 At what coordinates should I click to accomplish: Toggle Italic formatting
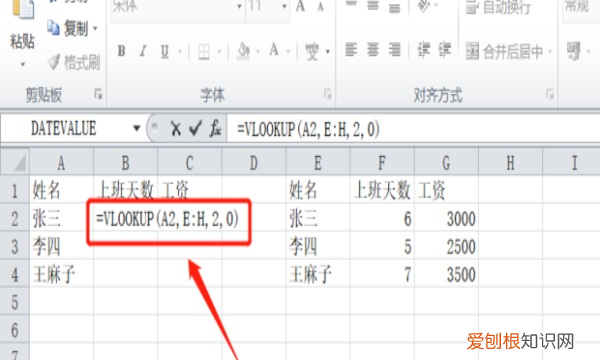tap(143, 51)
